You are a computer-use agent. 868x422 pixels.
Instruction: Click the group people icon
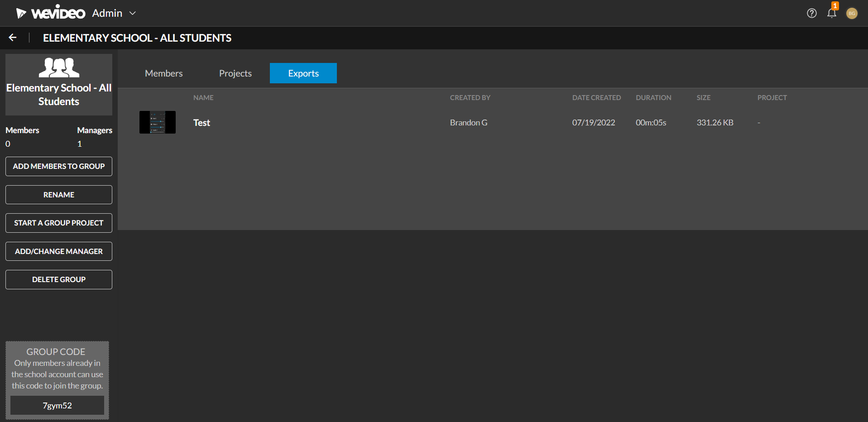click(x=59, y=68)
